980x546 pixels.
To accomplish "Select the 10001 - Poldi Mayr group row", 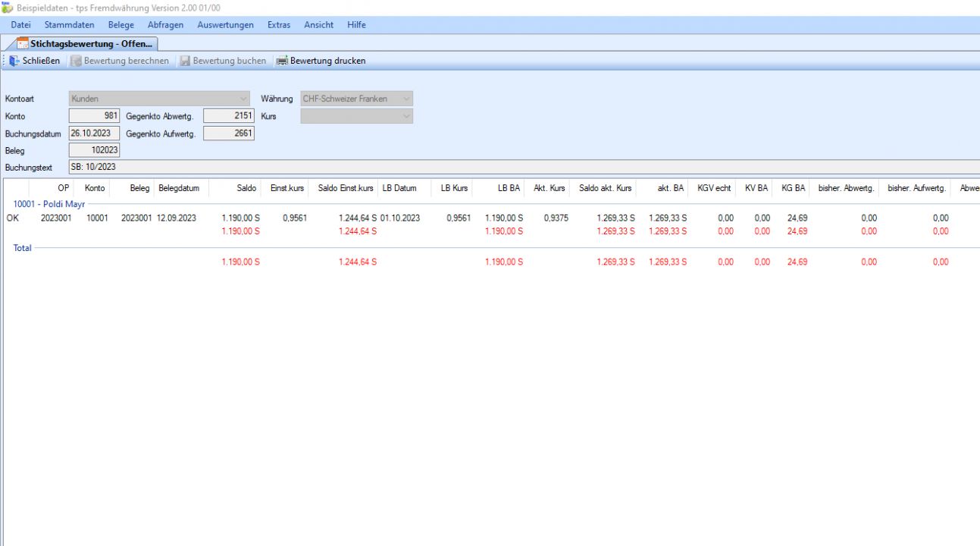I will tap(49, 204).
